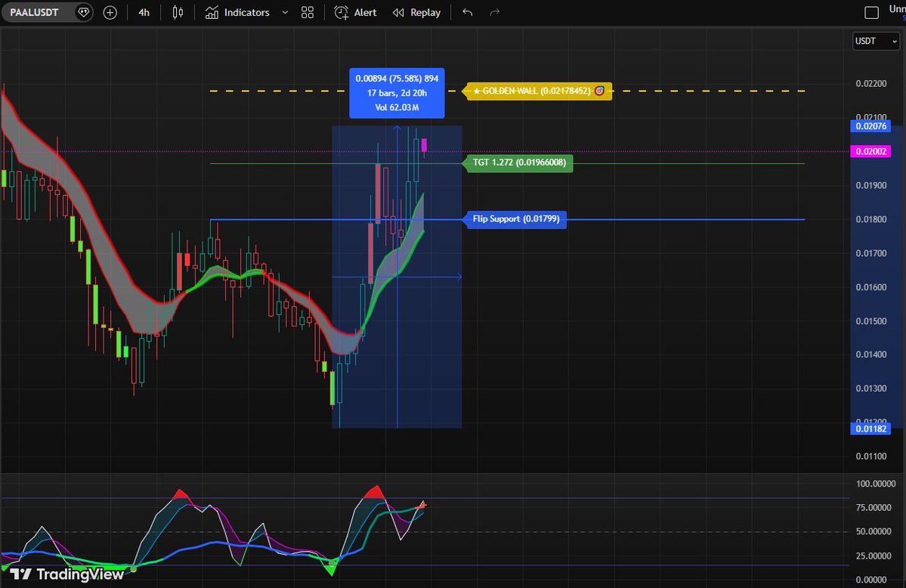Expand the Indicators favorites dropdown arrow
This screenshot has height=588, width=906.
pyautogui.click(x=285, y=12)
